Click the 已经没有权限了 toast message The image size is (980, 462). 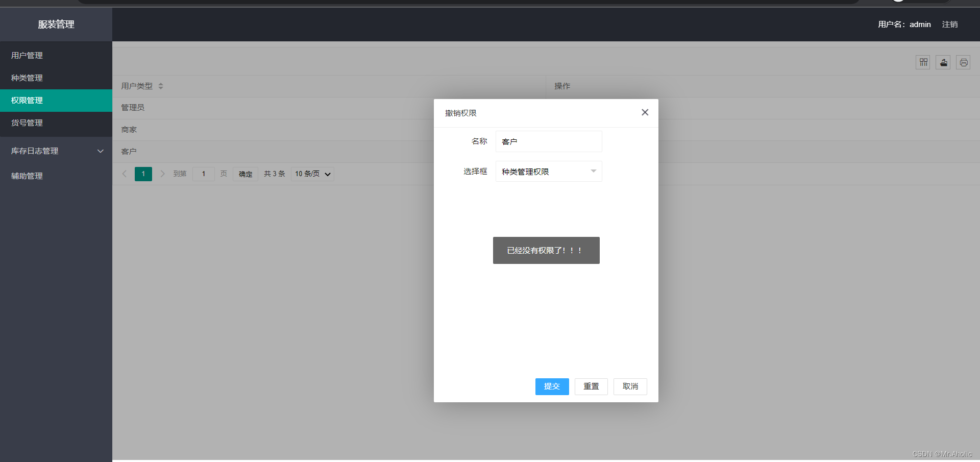(x=546, y=250)
